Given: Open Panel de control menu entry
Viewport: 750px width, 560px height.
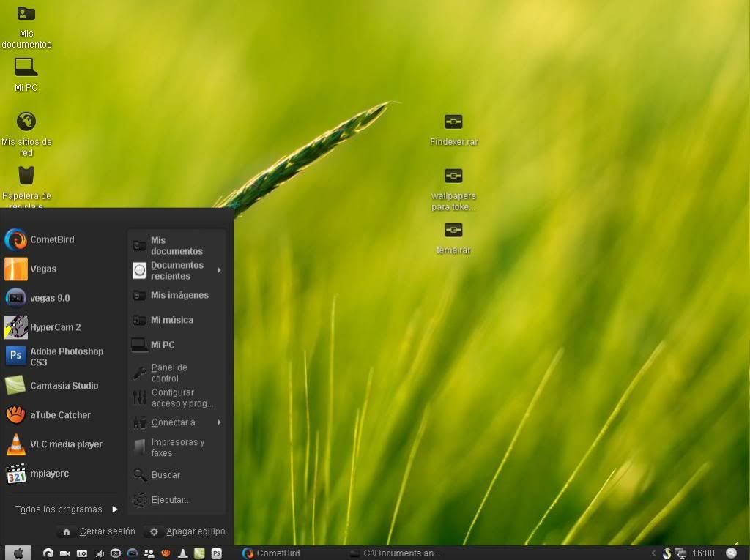Looking at the screenshot, I should pos(169,373).
